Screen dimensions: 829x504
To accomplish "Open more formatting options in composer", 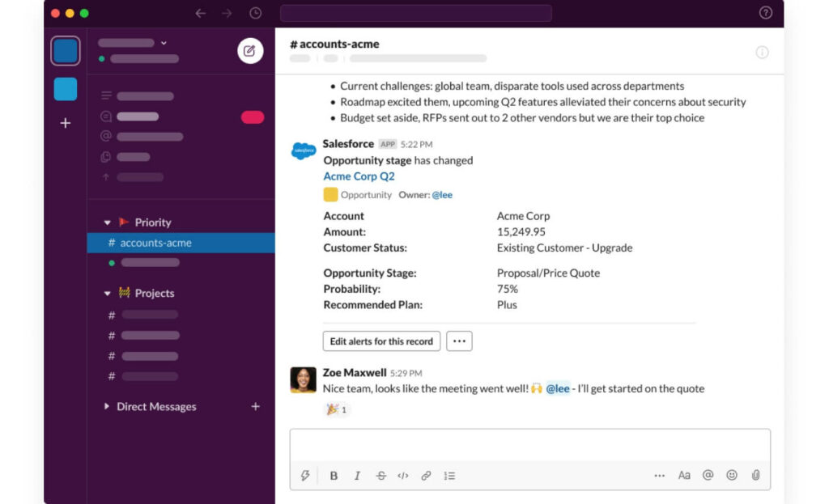I will (659, 476).
